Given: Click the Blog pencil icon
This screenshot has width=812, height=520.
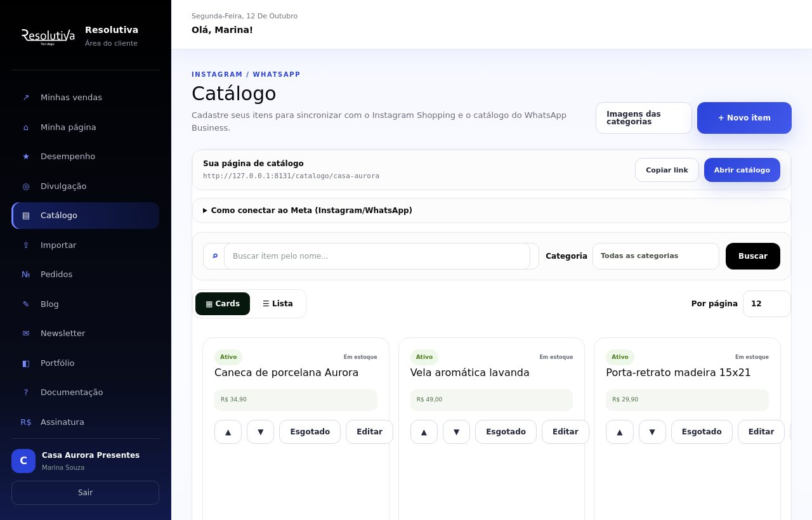Looking at the screenshot, I should [x=26, y=304].
